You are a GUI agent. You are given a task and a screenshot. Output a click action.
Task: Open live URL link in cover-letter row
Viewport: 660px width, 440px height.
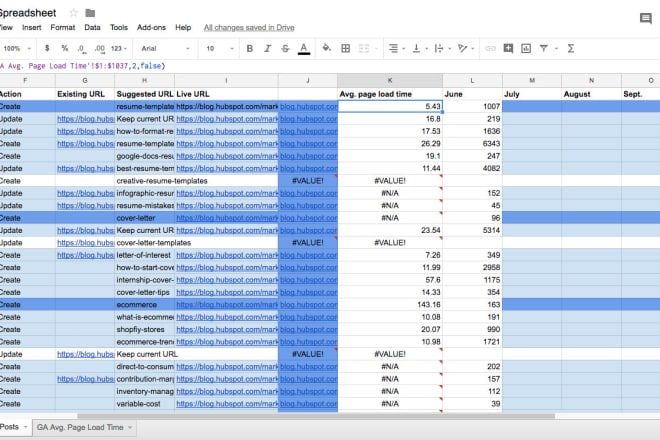coord(227,218)
